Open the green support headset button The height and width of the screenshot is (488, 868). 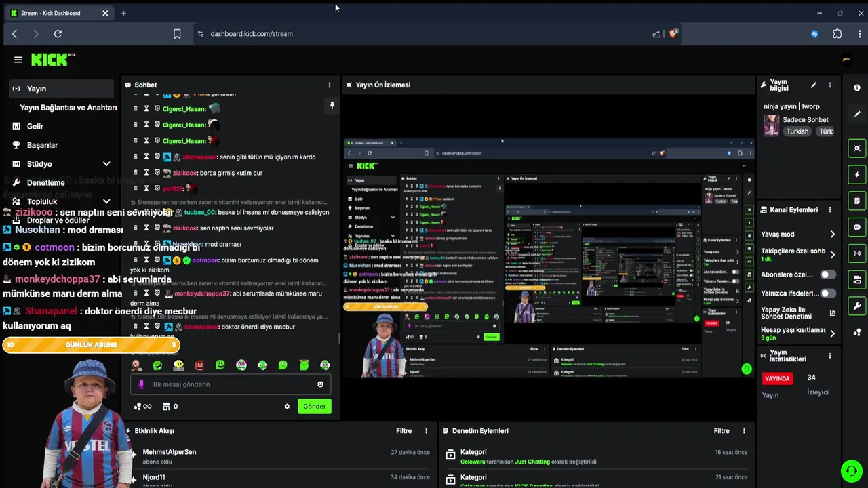[x=851, y=470]
